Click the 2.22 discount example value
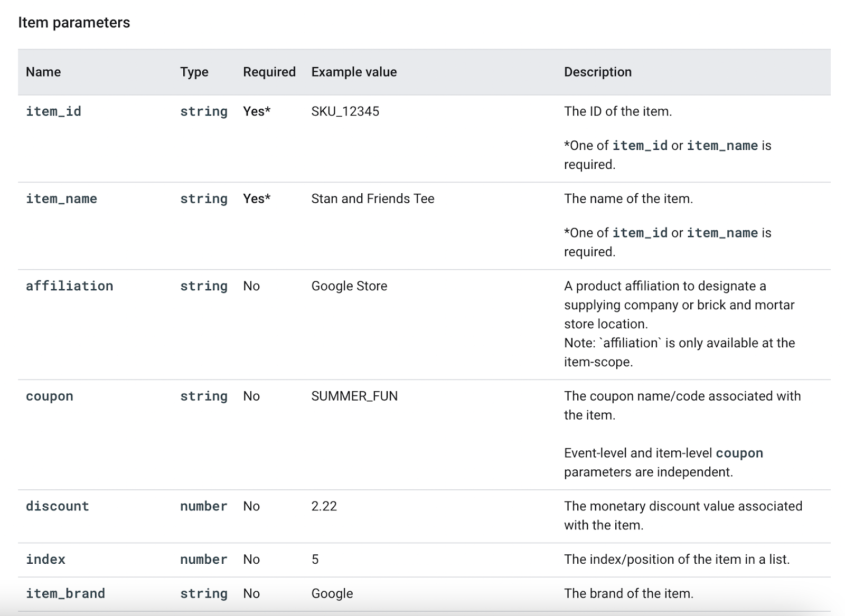 coord(324,506)
